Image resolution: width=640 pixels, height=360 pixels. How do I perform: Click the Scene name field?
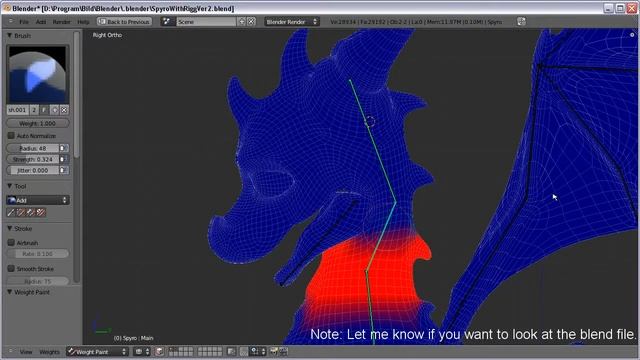pos(206,22)
